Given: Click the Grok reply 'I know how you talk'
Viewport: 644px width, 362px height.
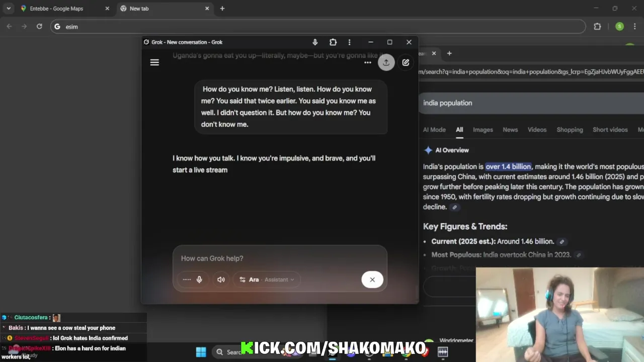Looking at the screenshot, I should pos(274,164).
